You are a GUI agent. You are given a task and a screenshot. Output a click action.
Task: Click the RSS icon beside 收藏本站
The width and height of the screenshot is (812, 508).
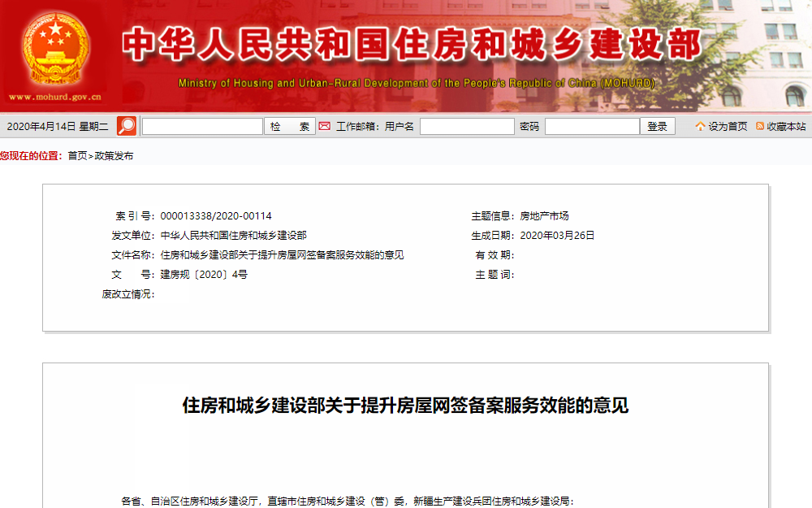click(x=760, y=126)
